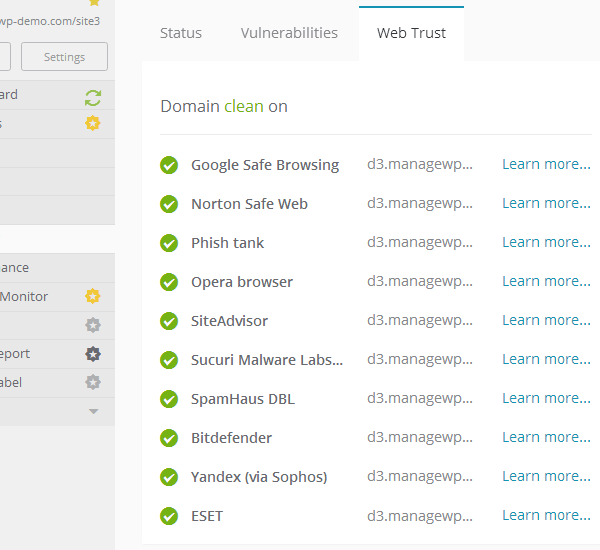Open Learn more for Google Safe Browsing
The image size is (600, 550).
(x=546, y=164)
